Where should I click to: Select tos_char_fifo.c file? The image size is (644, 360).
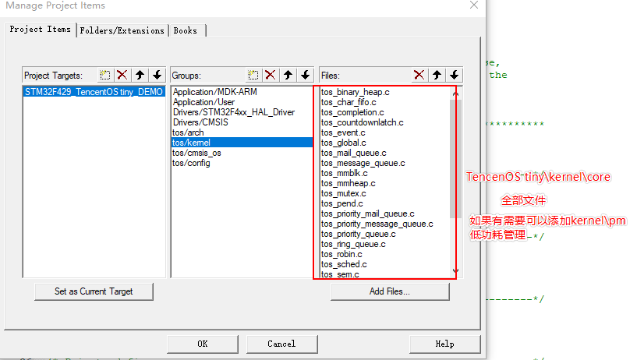pyautogui.click(x=349, y=102)
